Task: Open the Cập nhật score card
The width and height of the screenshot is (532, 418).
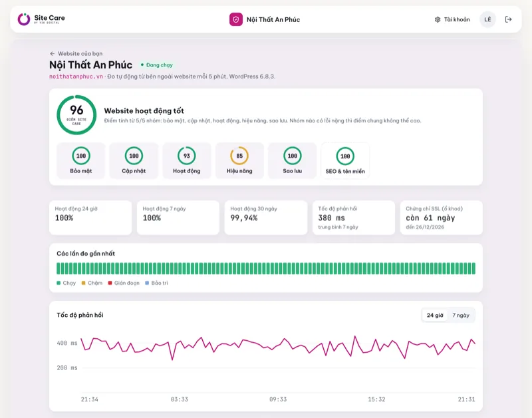Action: (x=134, y=160)
